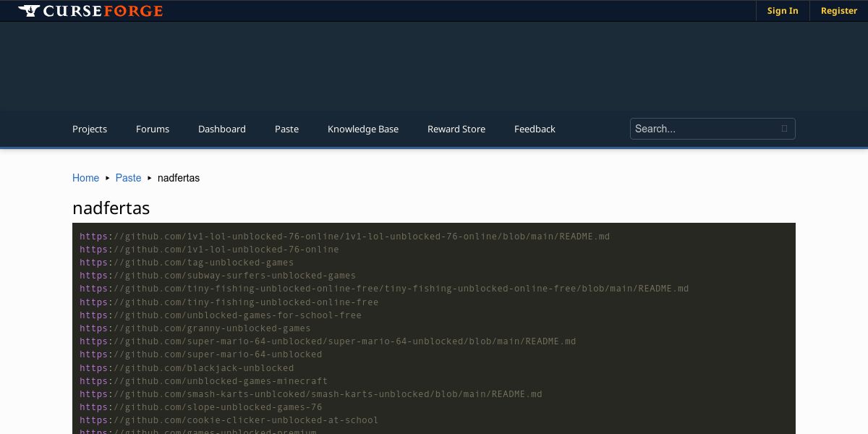Click the CurseForge anvil logo
This screenshot has width=868, height=434.
[90, 11]
